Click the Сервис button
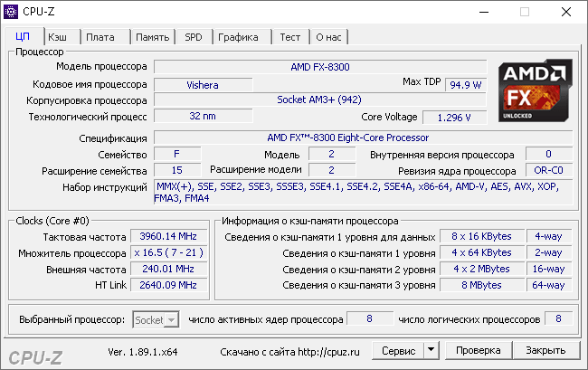This screenshot has width=588, height=370. (398, 350)
